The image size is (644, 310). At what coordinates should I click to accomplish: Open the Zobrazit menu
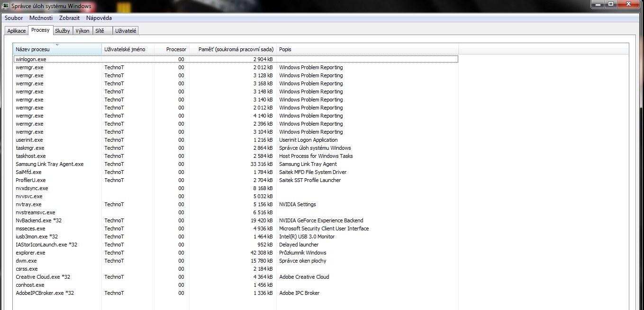pyautogui.click(x=69, y=18)
